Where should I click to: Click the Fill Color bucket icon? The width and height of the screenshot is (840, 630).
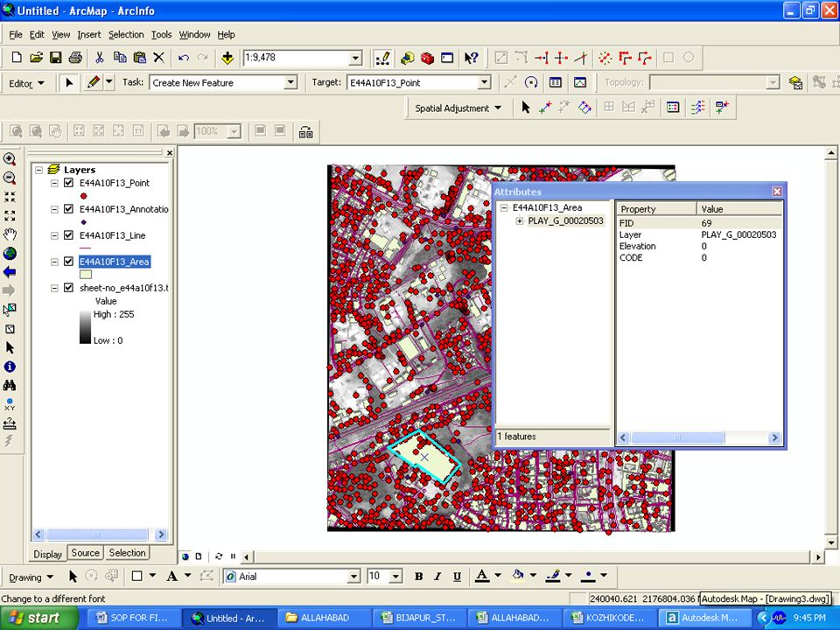517,576
